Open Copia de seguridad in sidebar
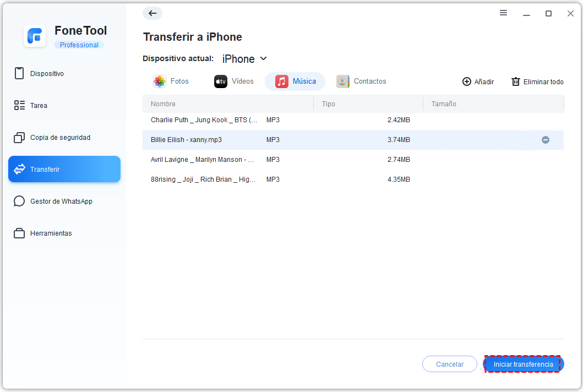 pyautogui.click(x=60, y=138)
